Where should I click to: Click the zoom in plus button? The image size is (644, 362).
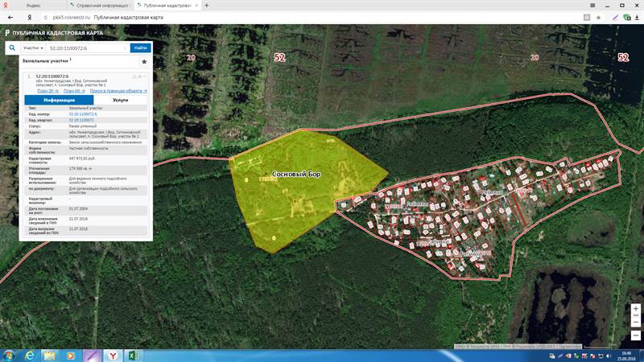point(636,309)
